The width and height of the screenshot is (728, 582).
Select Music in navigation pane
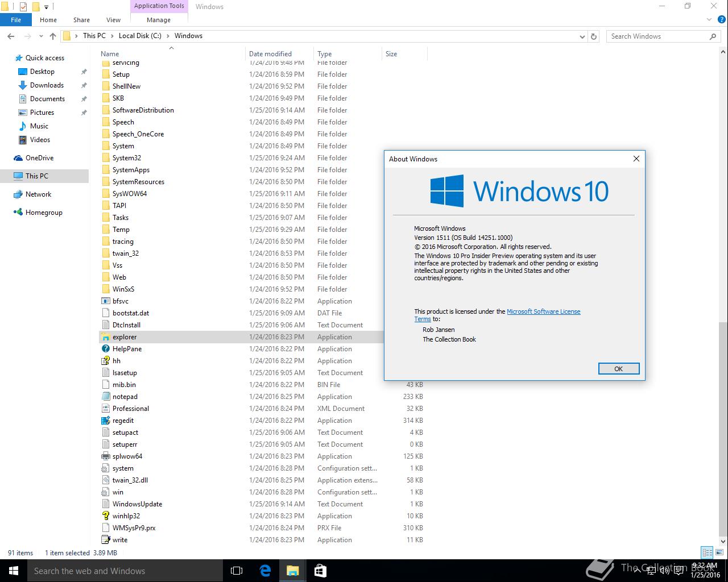39,126
